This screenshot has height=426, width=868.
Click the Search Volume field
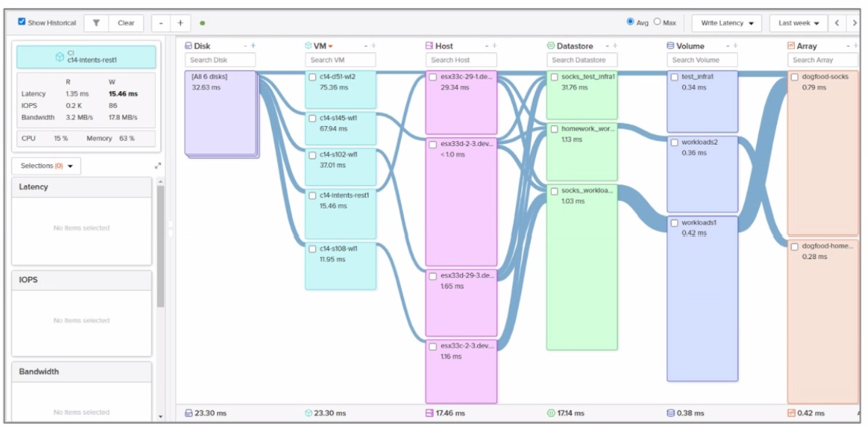click(702, 60)
